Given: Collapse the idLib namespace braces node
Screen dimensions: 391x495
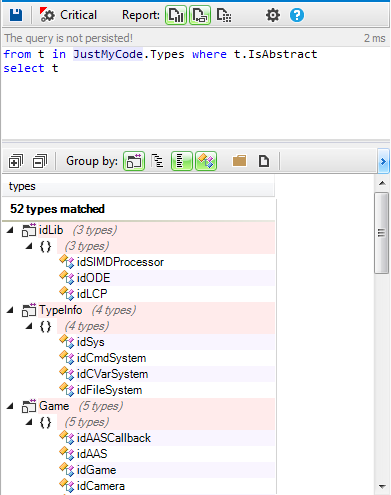Looking at the screenshot, I should tap(29, 246).
